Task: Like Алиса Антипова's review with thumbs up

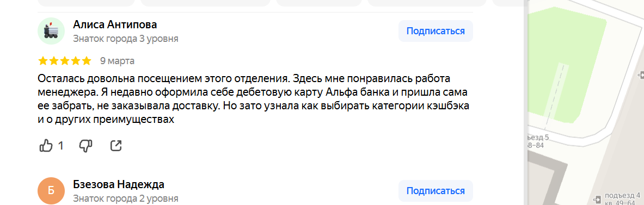Action: pos(46,146)
